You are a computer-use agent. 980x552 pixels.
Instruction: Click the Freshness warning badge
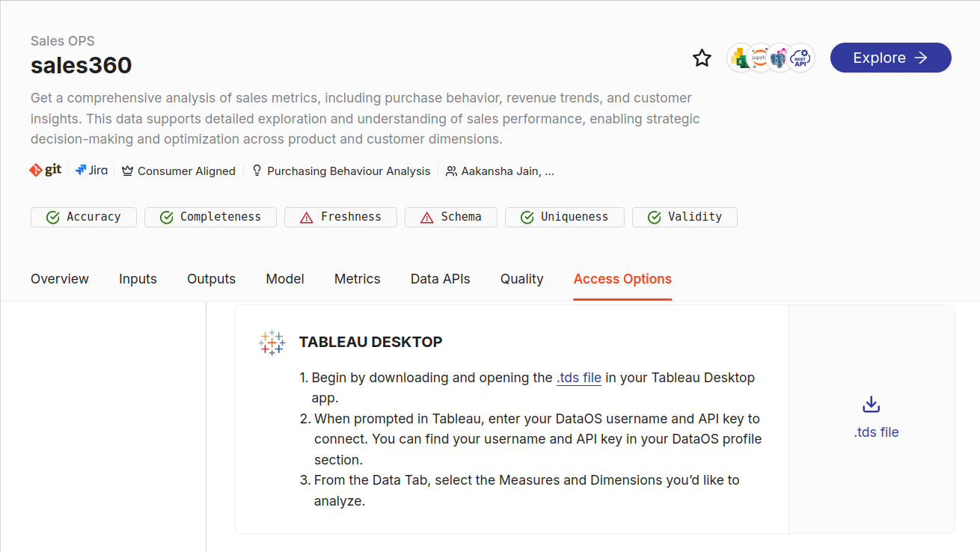(340, 217)
